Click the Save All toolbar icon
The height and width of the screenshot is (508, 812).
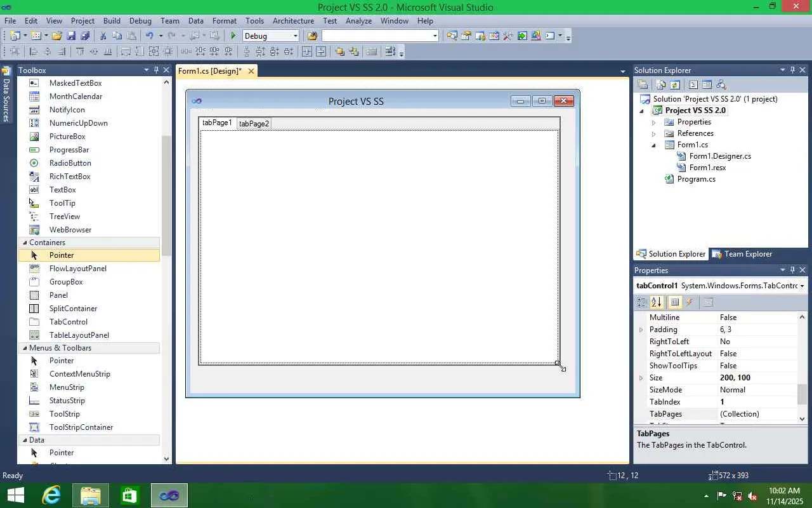pos(84,36)
